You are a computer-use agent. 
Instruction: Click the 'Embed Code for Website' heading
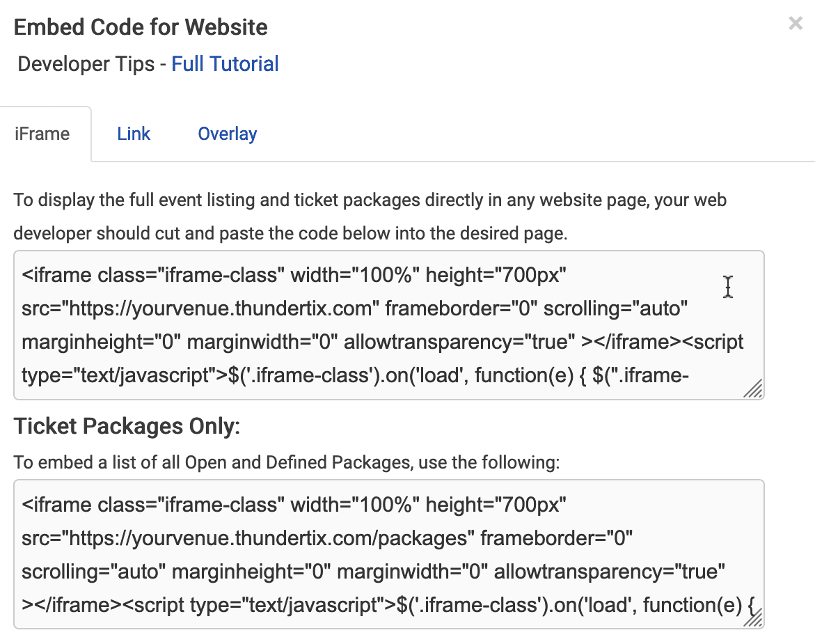click(141, 27)
